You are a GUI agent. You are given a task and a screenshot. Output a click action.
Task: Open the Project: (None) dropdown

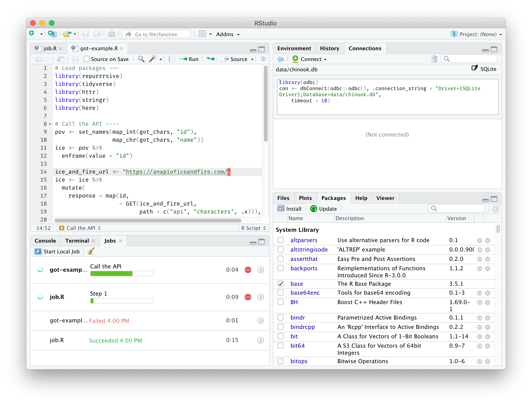click(476, 34)
